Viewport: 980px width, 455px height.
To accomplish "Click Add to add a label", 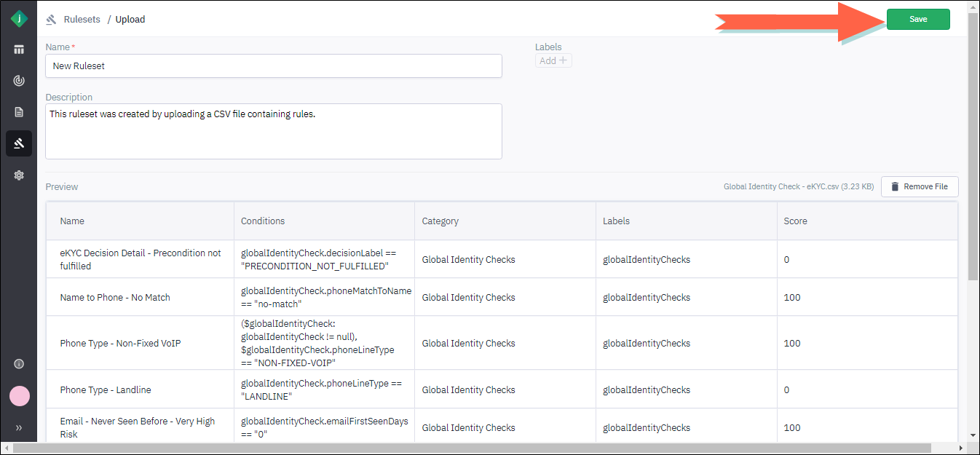I will (x=553, y=61).
